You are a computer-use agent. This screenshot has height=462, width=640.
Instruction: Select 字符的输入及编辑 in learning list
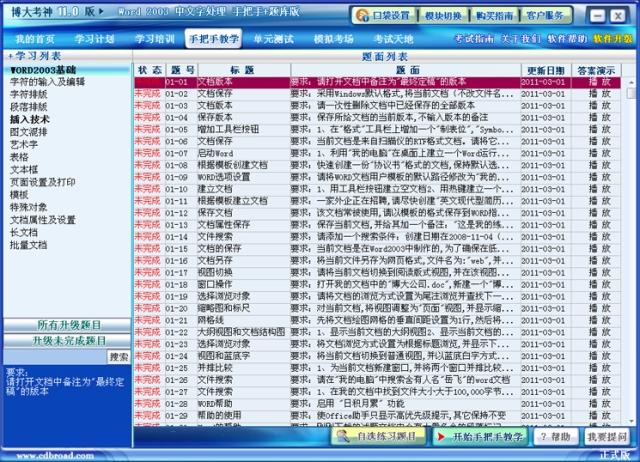[46, 82]
